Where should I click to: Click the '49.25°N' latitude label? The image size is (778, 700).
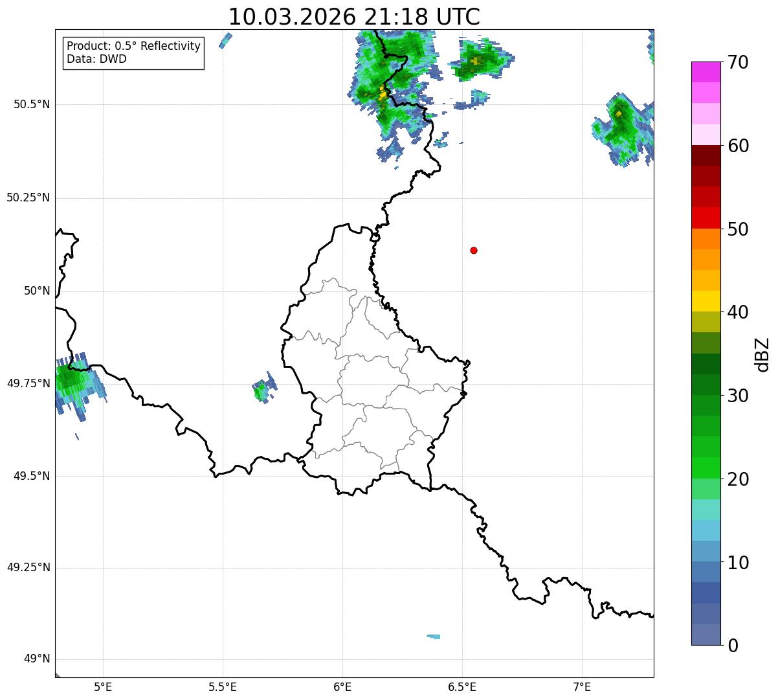tap(28, 568)
